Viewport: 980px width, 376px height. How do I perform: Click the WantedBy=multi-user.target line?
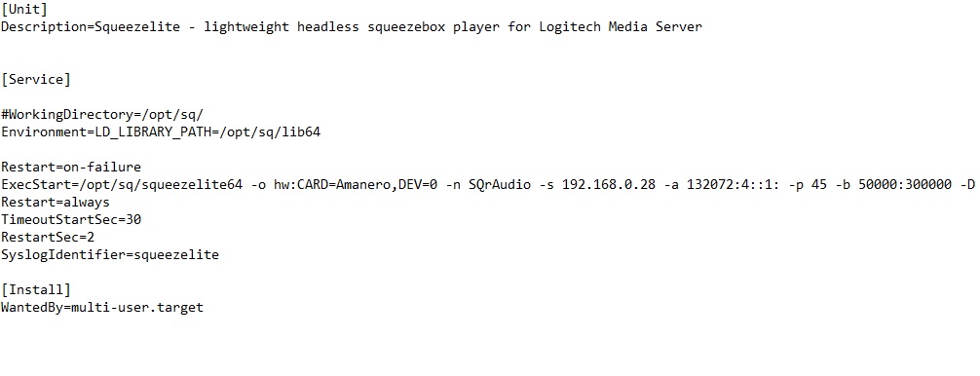pyautogui.click(x=102, y=307)
